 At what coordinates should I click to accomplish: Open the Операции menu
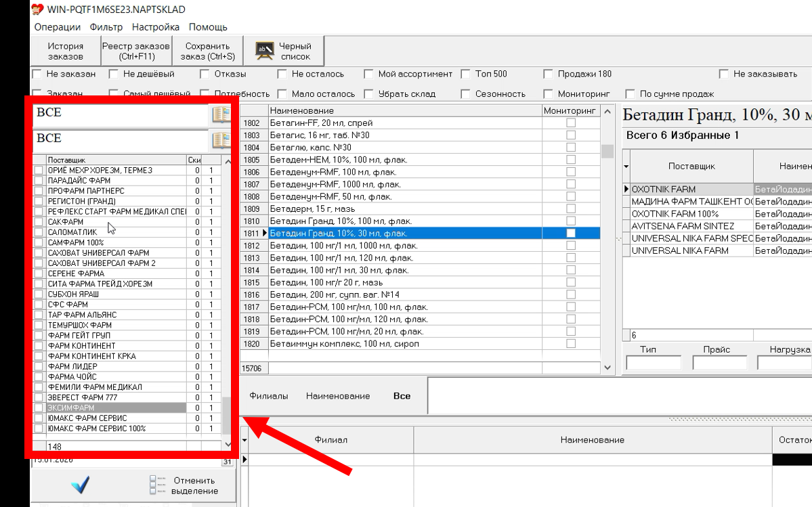(58, 27)
